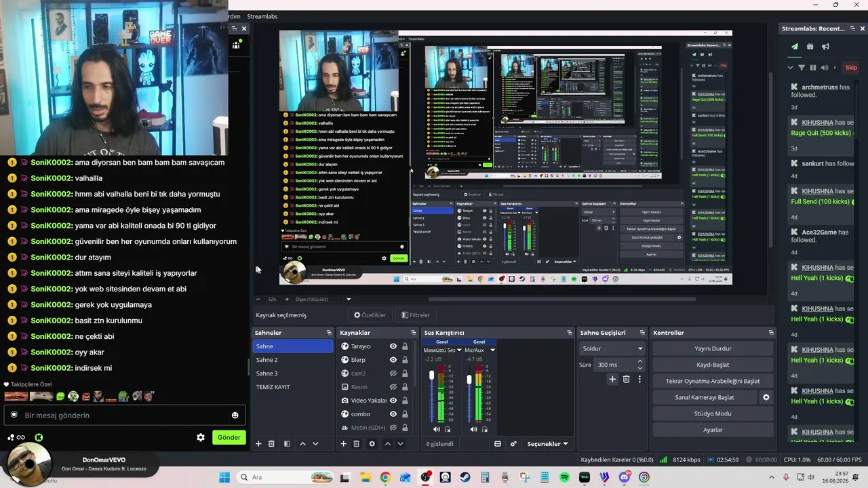Open the preview scale Ölçek dropdown
This screenshot has width=868, height=488.
tap(349, 299)
